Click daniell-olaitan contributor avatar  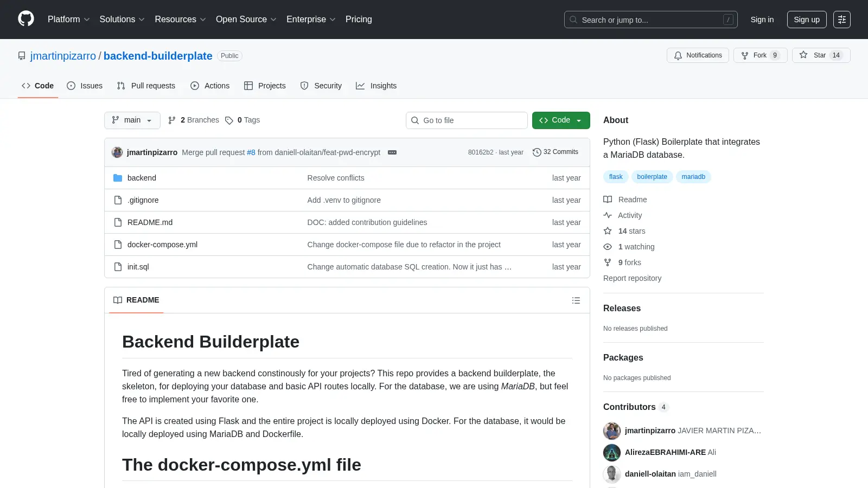click(x=612, y=474)
